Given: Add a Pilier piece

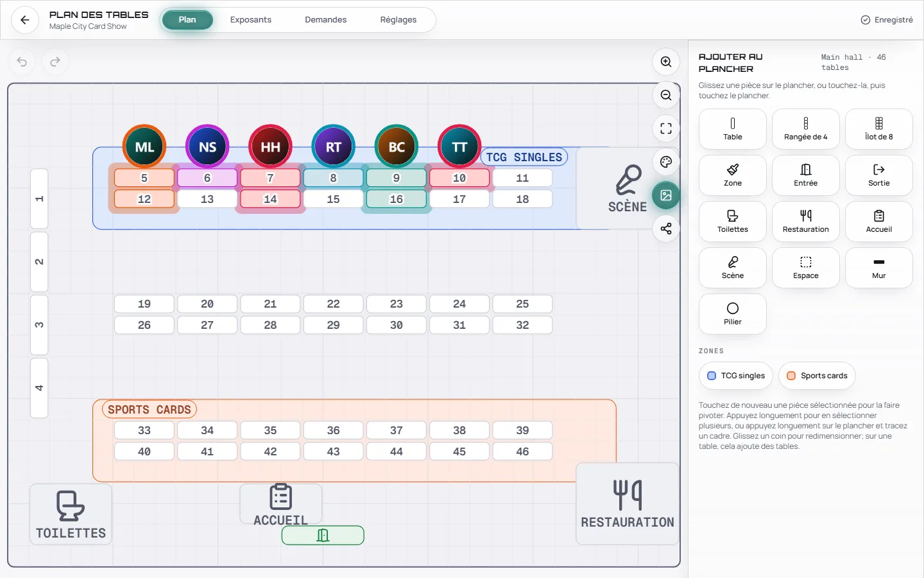Looking at the screenshot, I should coord(733,314).
